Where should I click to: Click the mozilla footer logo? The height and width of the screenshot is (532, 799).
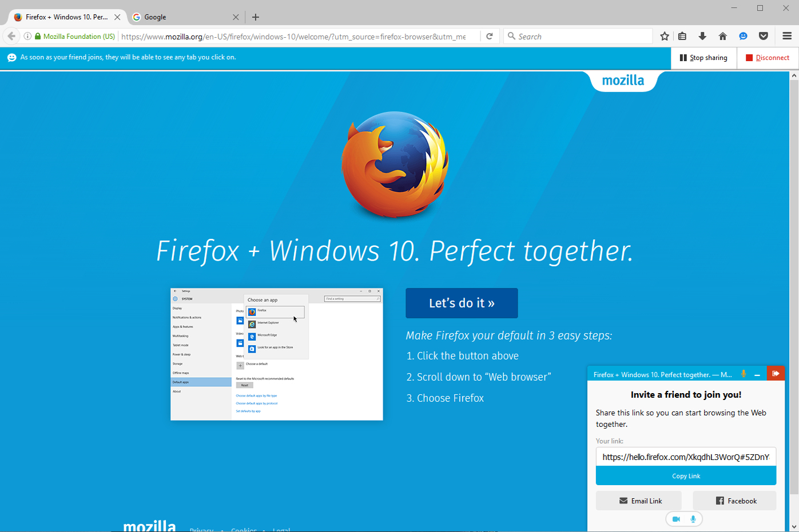tap(150, 525)
